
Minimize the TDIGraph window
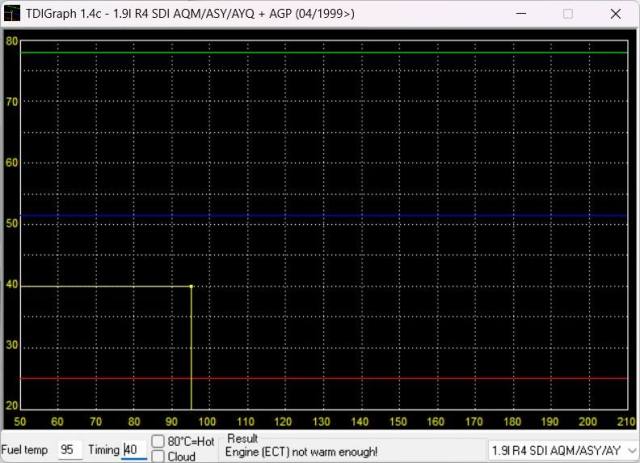tap(520, 14)
